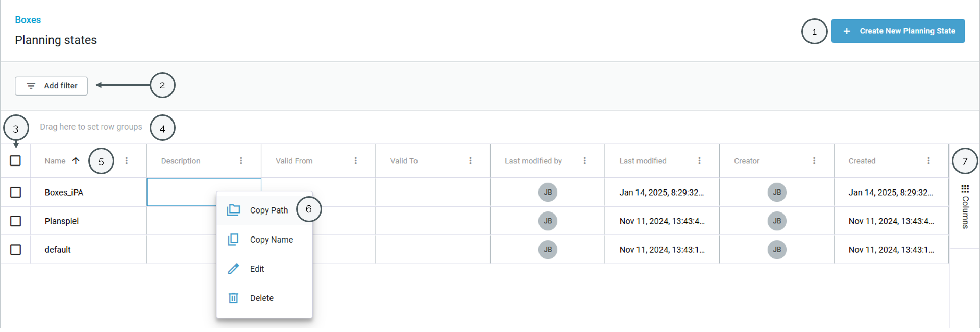The height and width of the screenshot is (332, 980).
Task: Open the Last modified column menu
Action: [x=699, y=161]
